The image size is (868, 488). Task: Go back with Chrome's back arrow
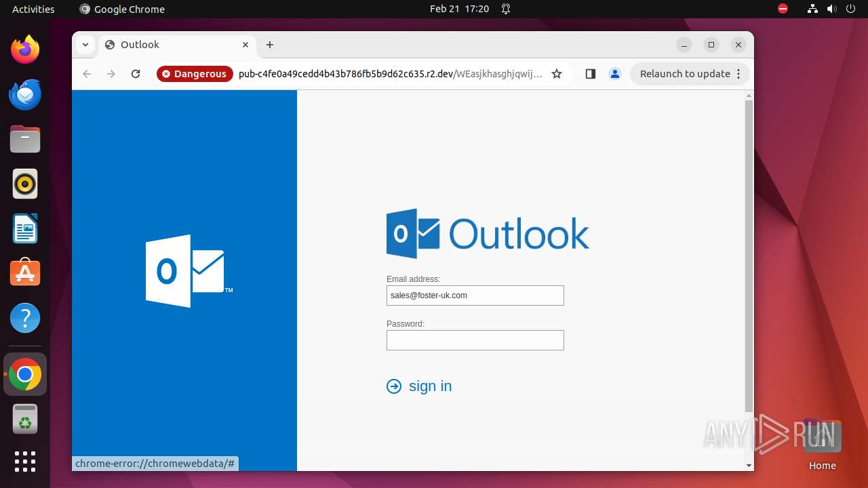point(87,74)
